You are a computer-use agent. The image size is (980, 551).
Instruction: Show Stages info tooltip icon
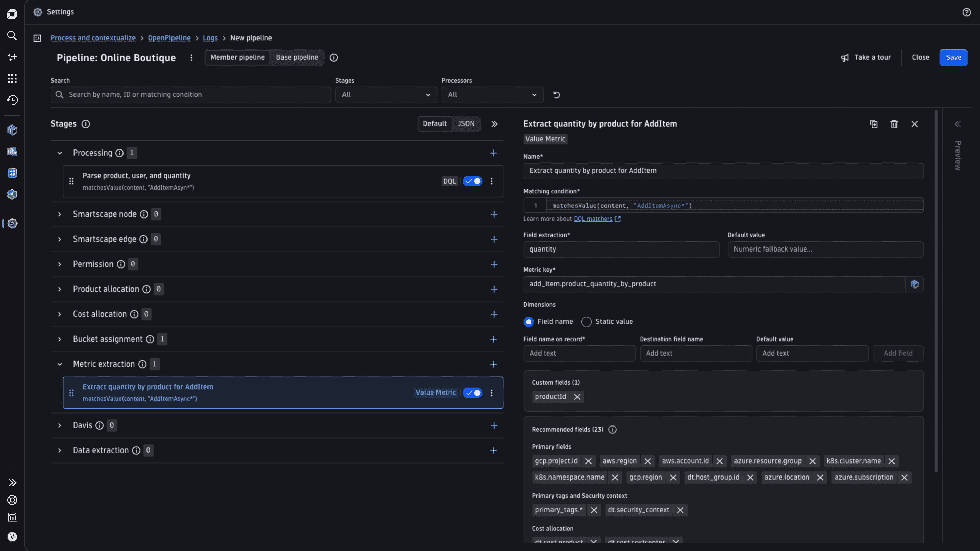pos(86,124)
